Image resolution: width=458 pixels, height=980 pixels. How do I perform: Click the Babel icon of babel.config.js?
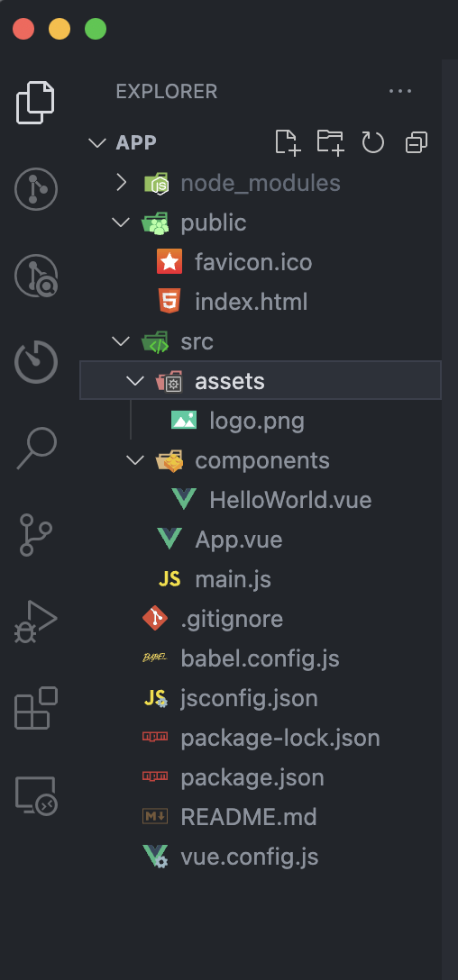[x=155, y=658]
